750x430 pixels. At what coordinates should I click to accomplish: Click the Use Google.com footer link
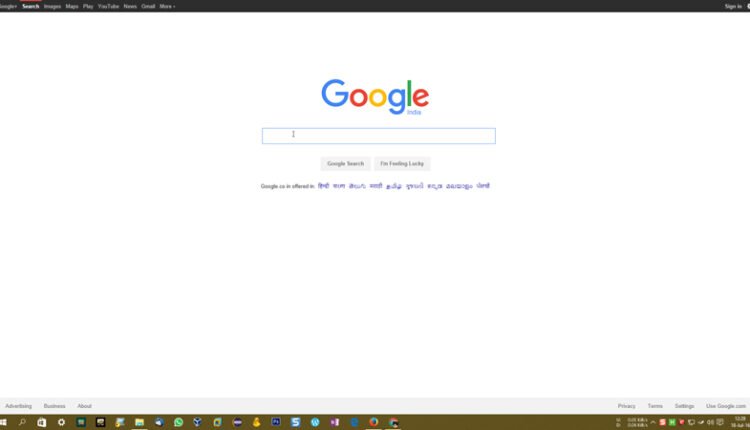[x=726, y=406]
